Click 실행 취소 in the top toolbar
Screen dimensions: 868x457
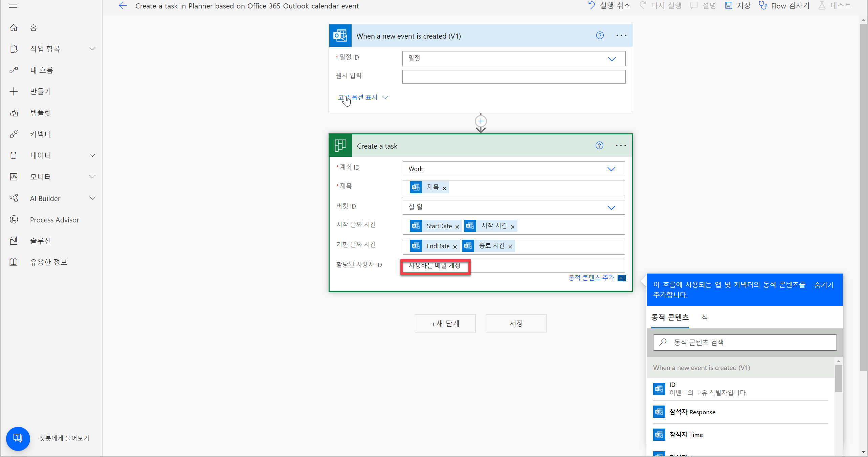[x=609, y=6]
